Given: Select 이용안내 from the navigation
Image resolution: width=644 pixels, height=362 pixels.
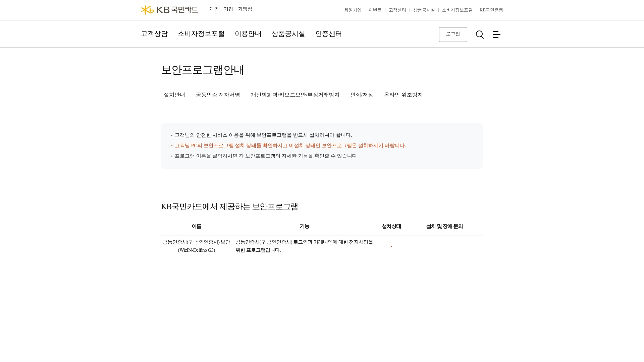Looking at the screenshot, I should (x=248, y=34).
